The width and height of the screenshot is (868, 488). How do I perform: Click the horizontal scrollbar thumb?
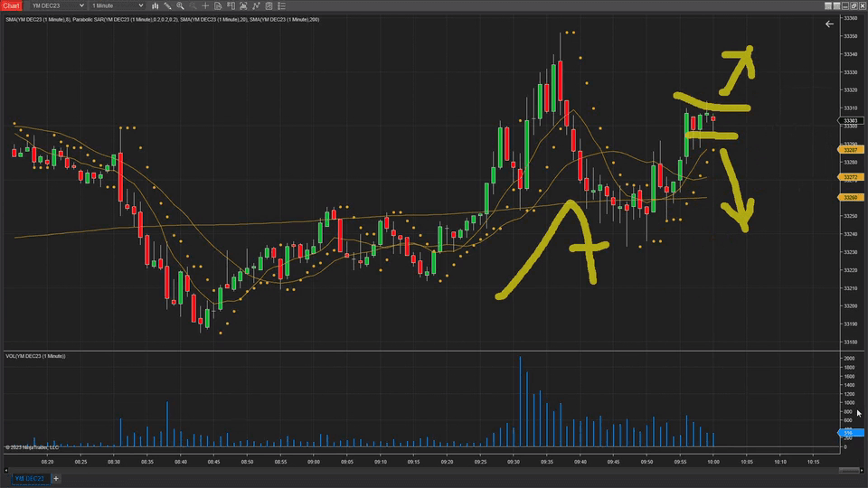click(848, 470)
